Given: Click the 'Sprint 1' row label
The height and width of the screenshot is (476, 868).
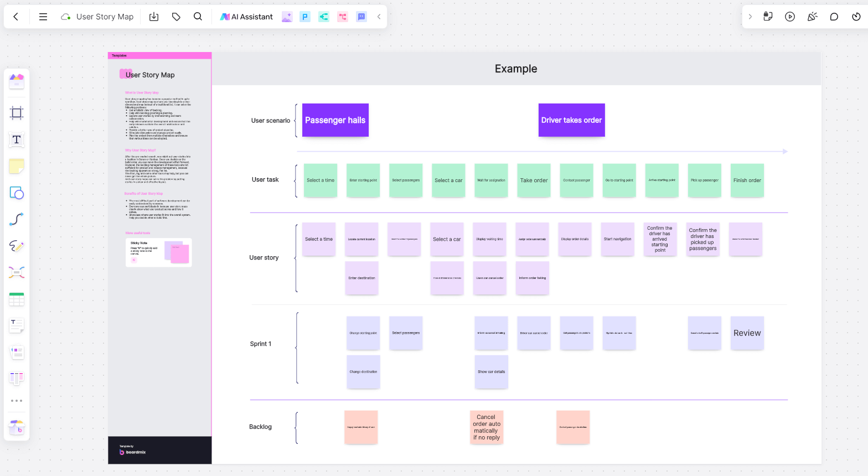Looking at the screenshot, I should (x=261, y=344).
